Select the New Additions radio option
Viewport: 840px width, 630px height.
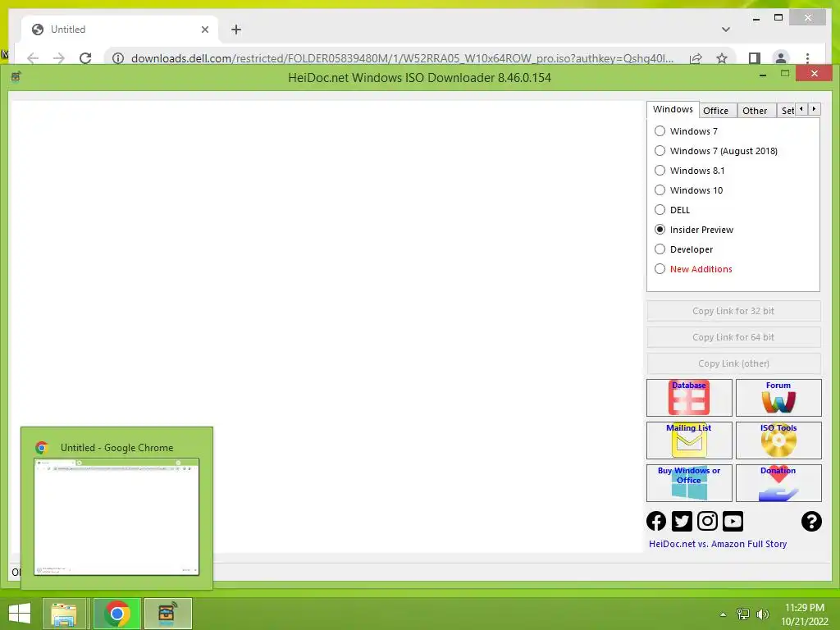click(693, 269)
